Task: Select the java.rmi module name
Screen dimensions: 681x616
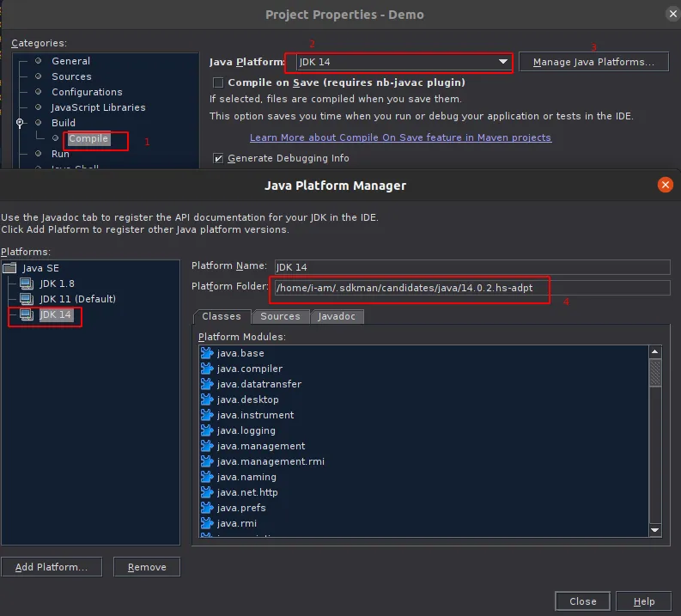Action: pyautogui.click(x=237, y=523)
